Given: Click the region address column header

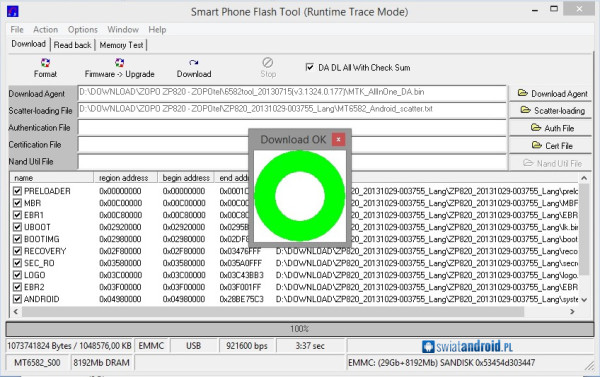Looking at the screenshot, I should pos(126,178).
